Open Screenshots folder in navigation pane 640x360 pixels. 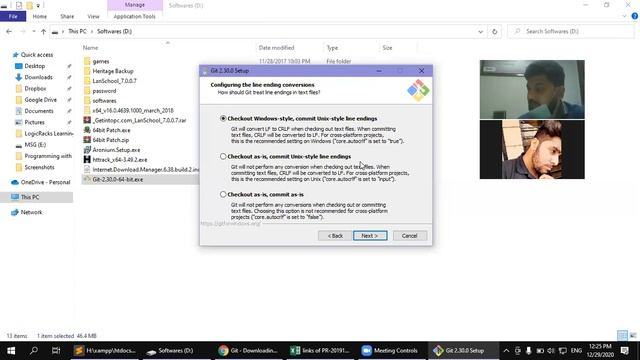(x=39, y=167)
